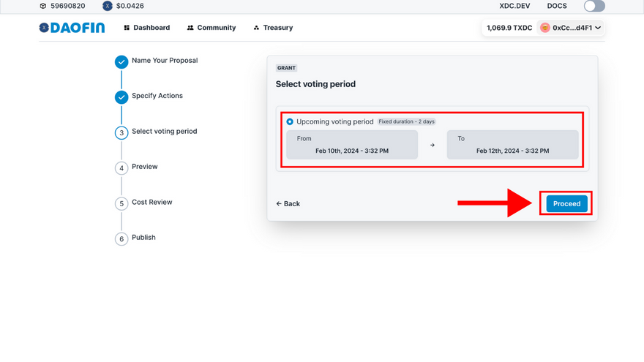Click the step 6 Publish circle
This screenshot has height=362, width=644.
tap(121, 239)
